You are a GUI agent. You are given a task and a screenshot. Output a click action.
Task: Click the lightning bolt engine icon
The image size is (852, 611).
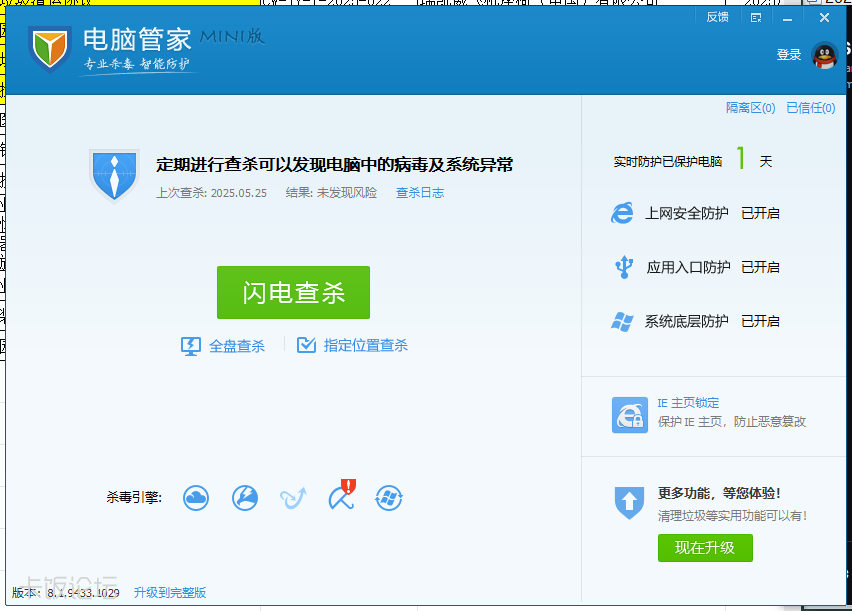(245, 498)
